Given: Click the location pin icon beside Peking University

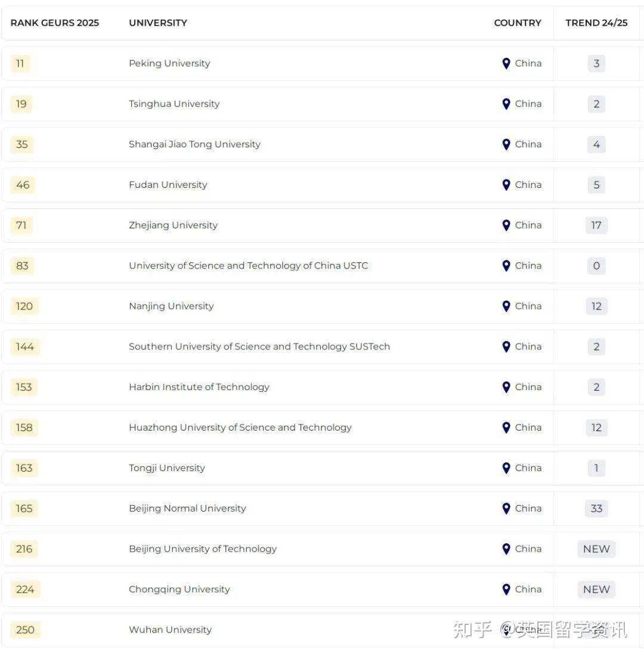Looking at the screenshot, I should 506,63.
